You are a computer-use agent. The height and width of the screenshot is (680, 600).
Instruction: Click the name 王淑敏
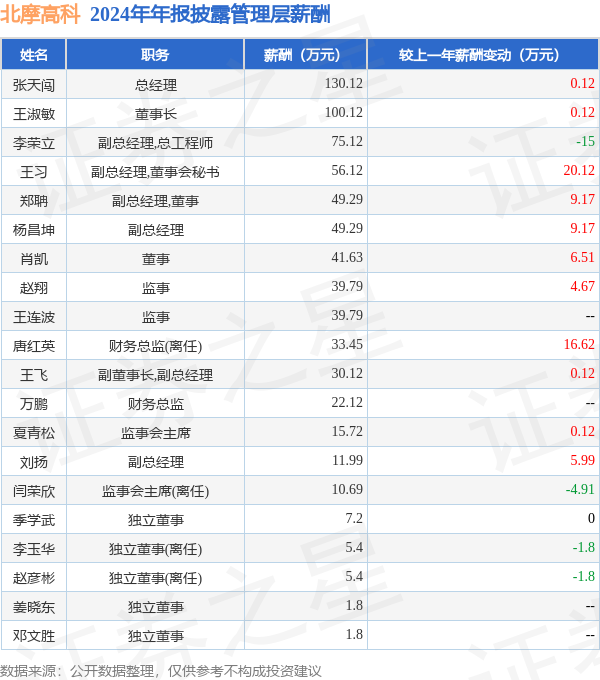pyautogui.click(x=34, y=114)
